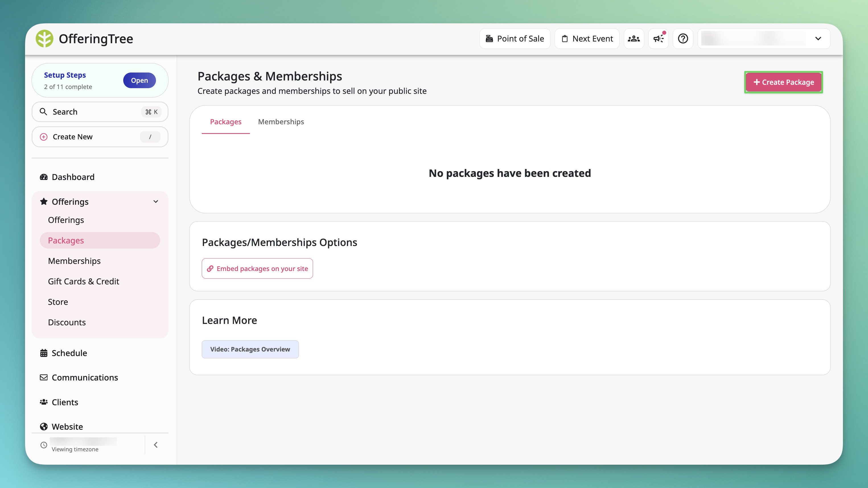Click the Setup Steps title text
Screen dimensions: 868x488
[65, 75]
